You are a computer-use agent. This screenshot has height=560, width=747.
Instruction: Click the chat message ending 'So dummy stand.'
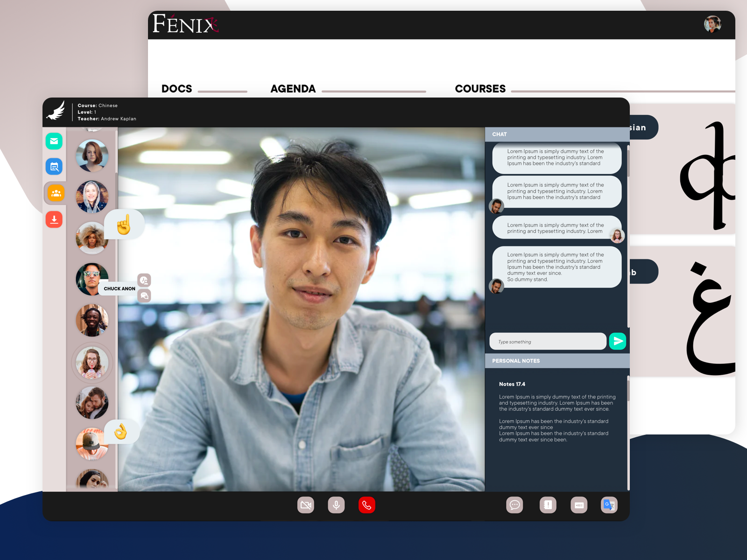click(557, 267)
